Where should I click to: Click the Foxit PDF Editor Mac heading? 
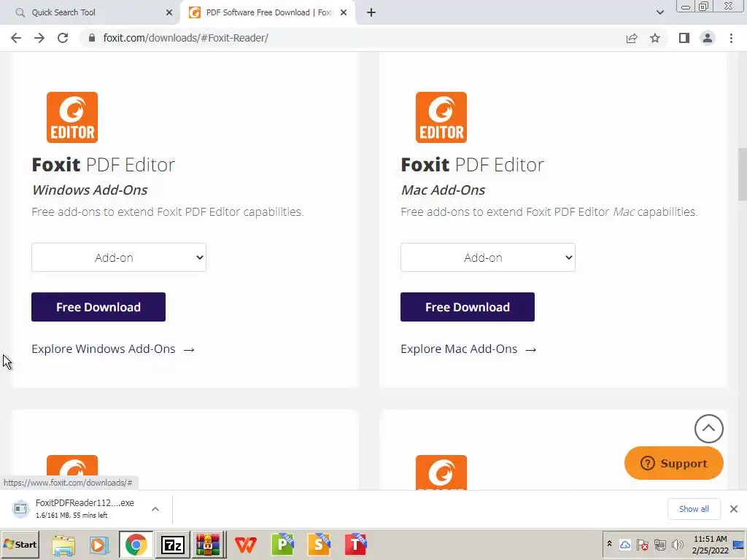pos(472,165)
